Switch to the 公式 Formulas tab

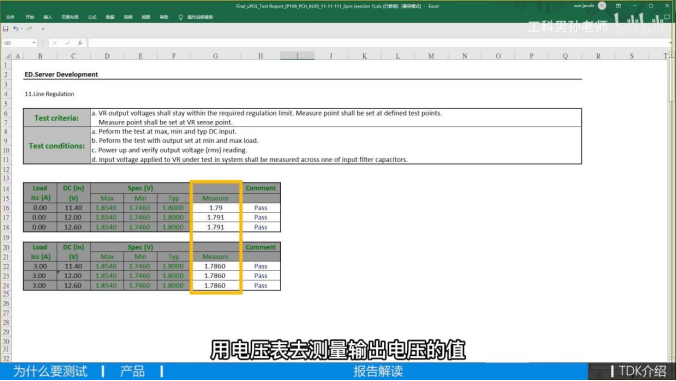pos(92,17)
